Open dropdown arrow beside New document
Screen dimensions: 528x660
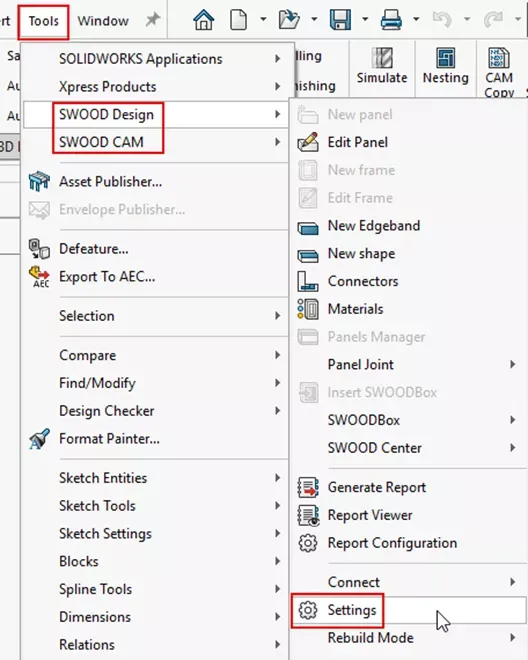click(263, 19)
